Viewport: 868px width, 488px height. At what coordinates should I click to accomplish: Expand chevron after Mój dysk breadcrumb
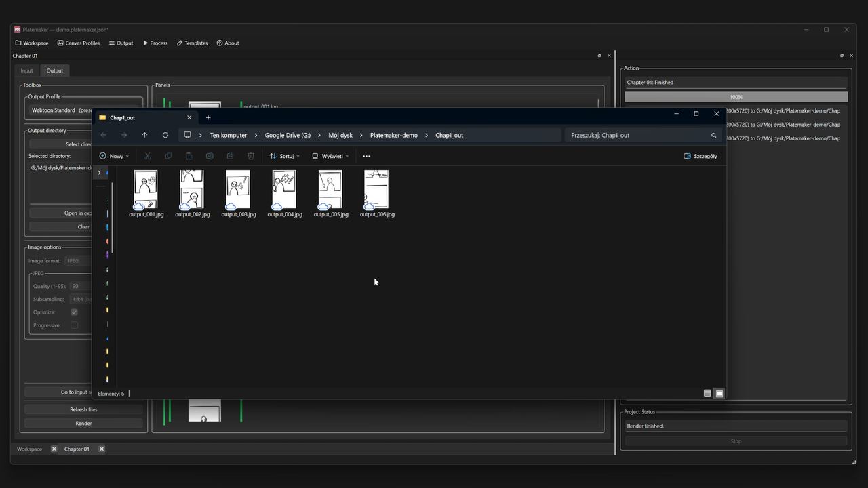[361, 135]
